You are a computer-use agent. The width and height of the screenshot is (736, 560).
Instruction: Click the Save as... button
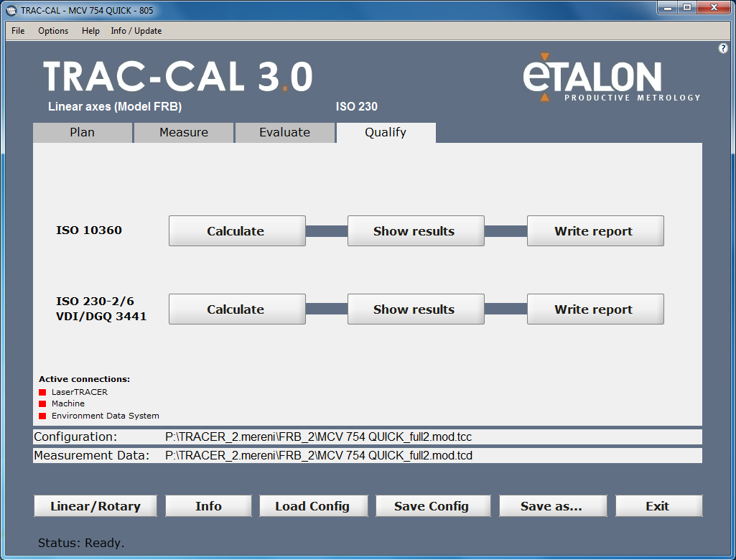coord(553,506)
